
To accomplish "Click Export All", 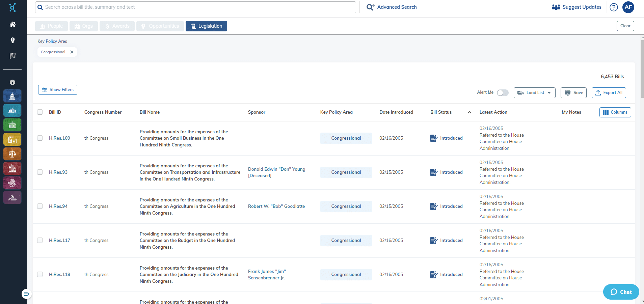I will [x=609, y=93].
